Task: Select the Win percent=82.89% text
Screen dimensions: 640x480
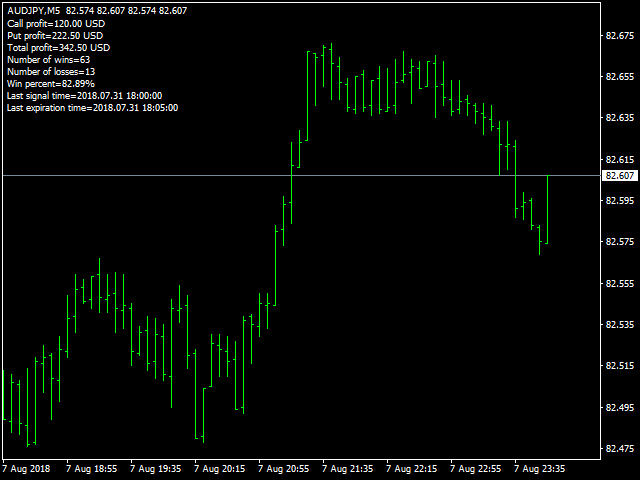Action: 51,84
